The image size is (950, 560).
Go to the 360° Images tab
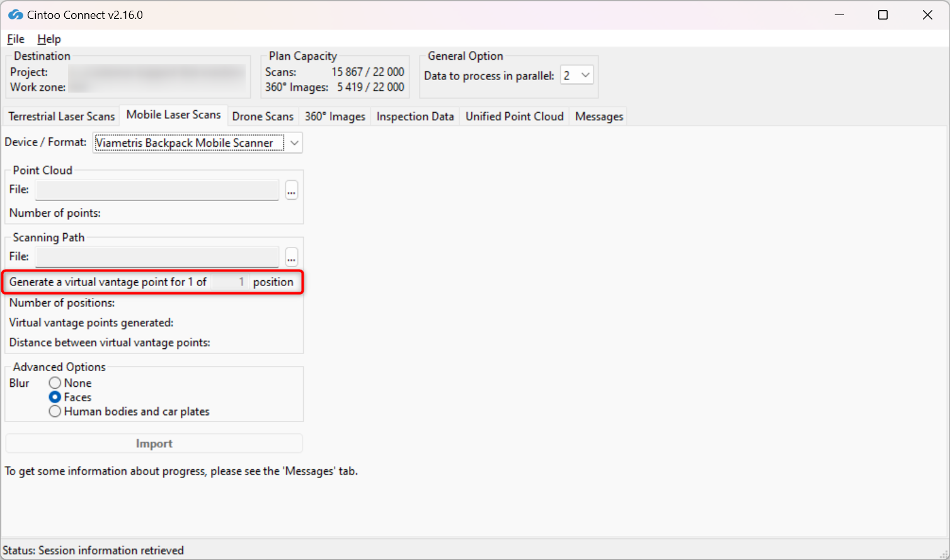tap(335, 117)
